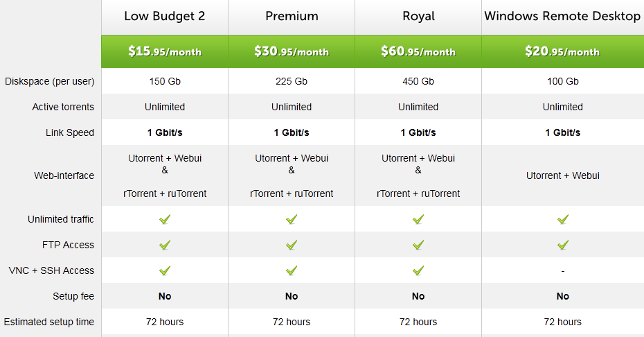Click FTP Access checkmark under Premium
This screenshot has width=644, height=337.
pyautogui.click(x=292, y=245)
